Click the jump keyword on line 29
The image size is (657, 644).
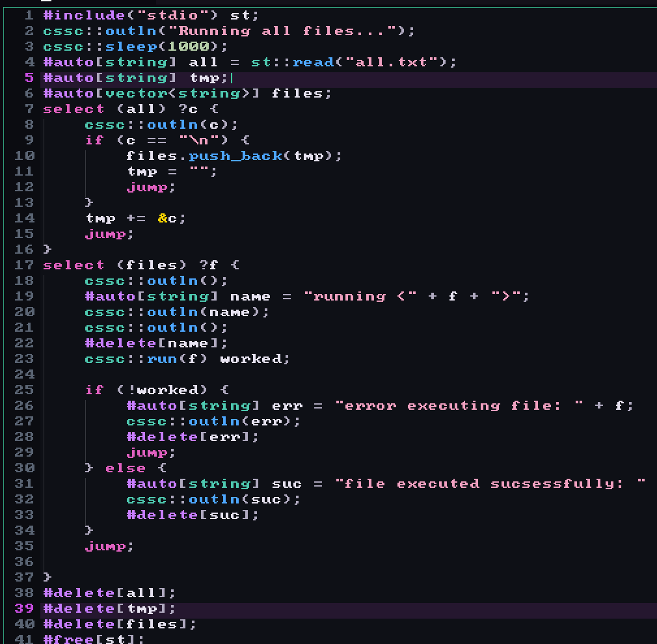[146, 453]
